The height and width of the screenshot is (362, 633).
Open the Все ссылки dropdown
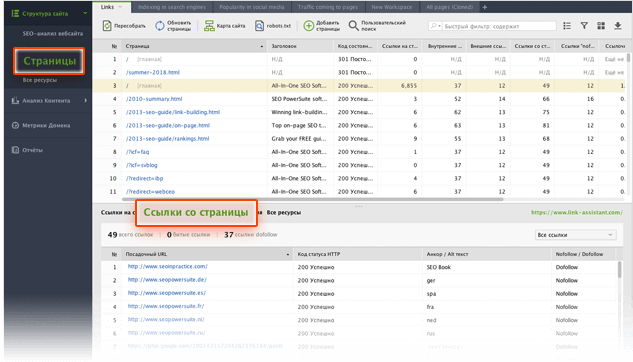(x=575, y=235)
